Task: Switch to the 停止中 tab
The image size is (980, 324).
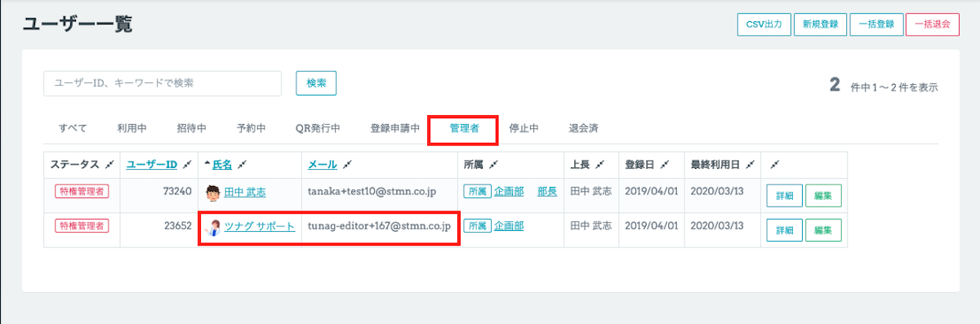Action: coord(523,129)
